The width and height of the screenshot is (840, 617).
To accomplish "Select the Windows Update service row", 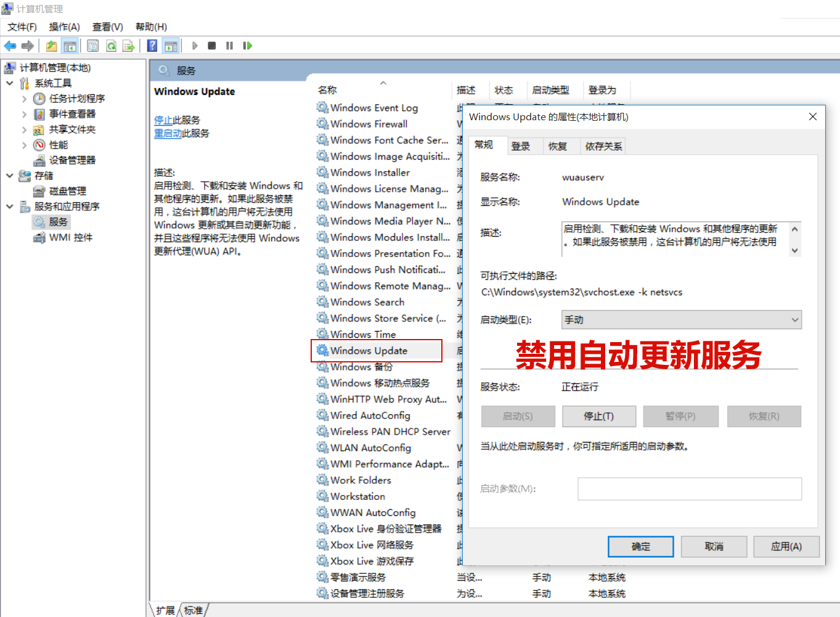I will coord(377,350).
